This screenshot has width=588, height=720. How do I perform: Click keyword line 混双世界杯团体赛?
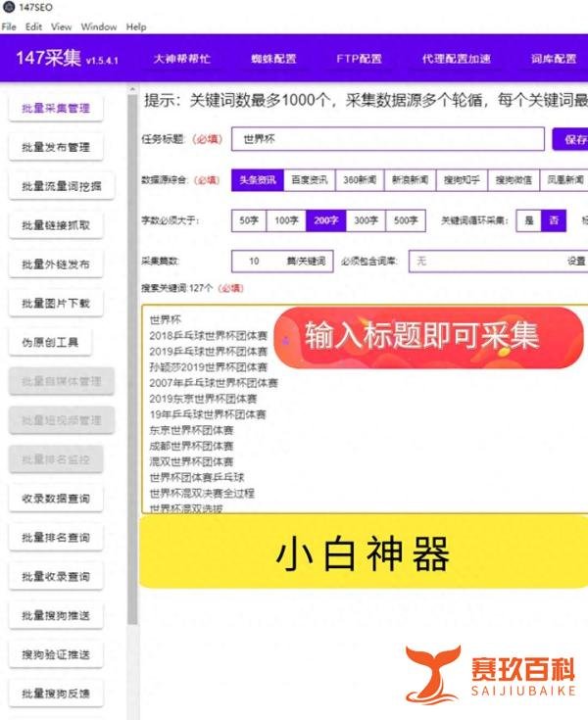point(191,461)
